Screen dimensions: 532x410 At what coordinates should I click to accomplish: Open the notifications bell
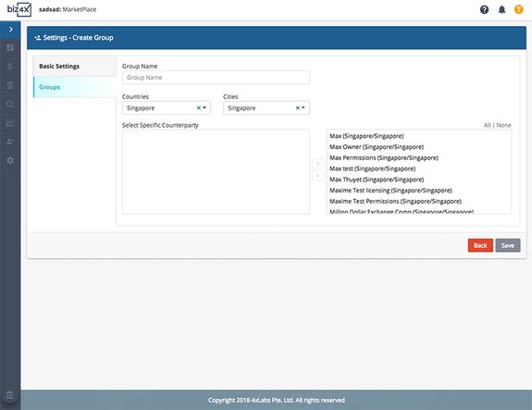pyautogui.click(x=501, y=9)
